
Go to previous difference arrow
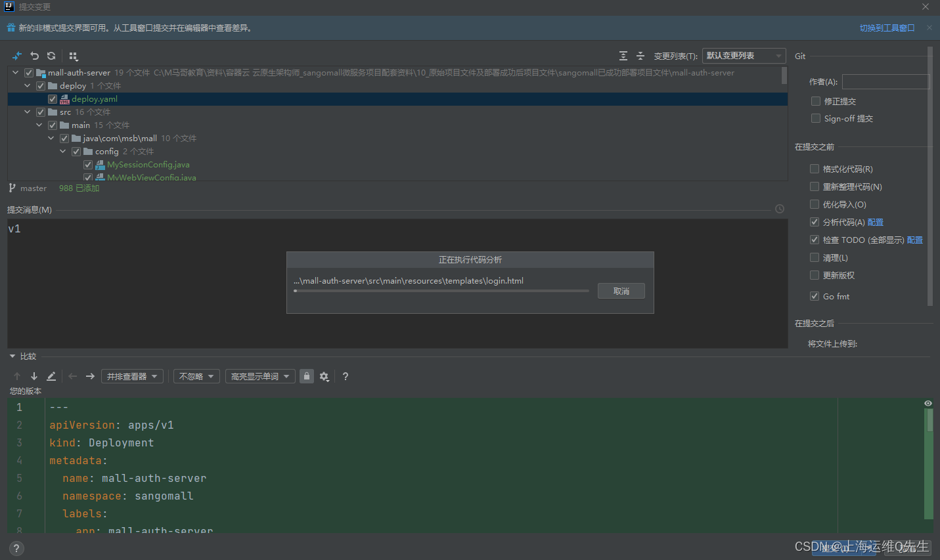click(x=17, y=376)
